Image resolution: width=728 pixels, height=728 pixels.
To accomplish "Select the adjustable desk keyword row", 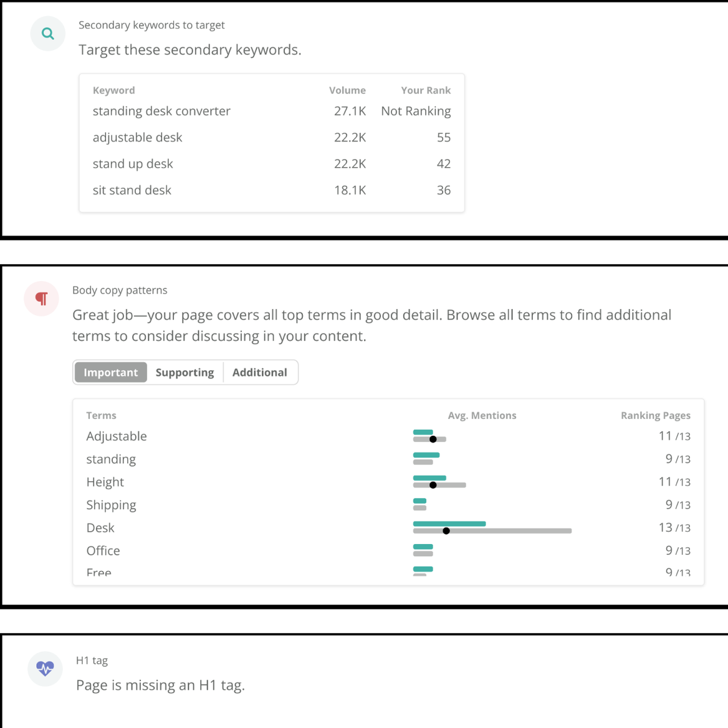I will pyautogui.click(x=137, y=137).
